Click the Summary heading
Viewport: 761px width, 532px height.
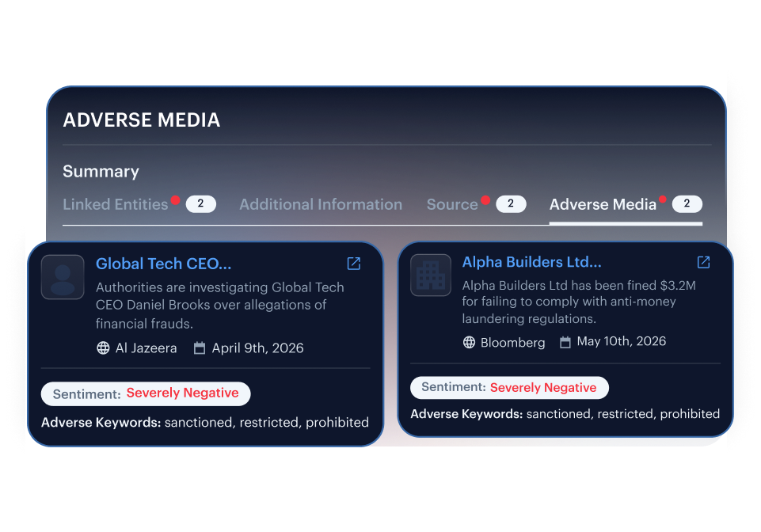tap(101, 171)
